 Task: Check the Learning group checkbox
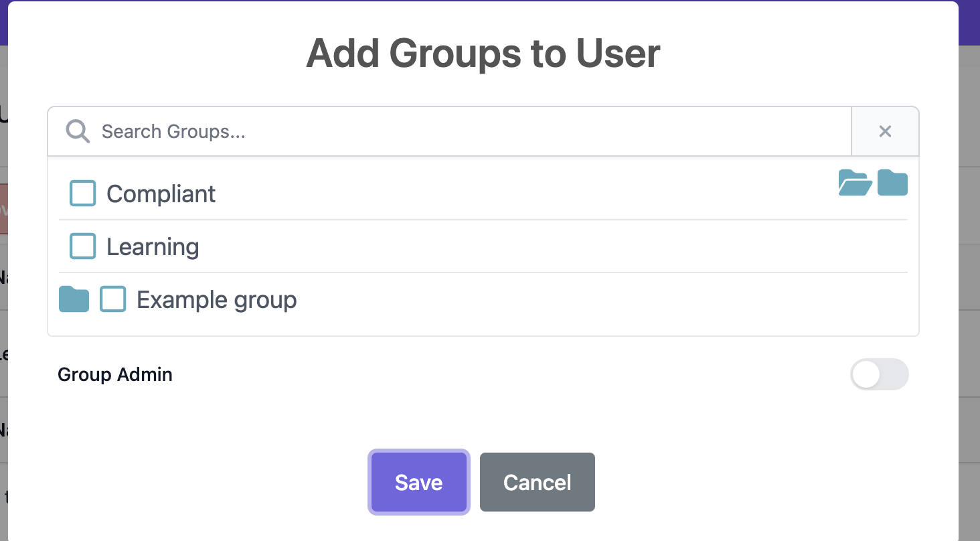point(82,246)
